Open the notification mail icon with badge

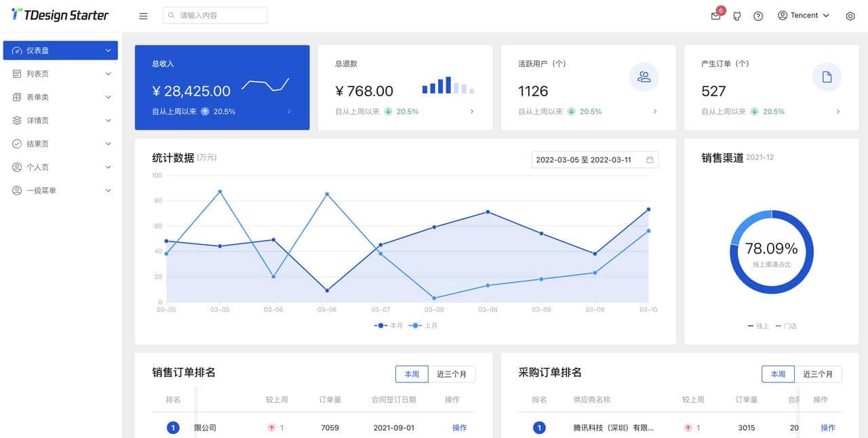click(x=715, y=15)
